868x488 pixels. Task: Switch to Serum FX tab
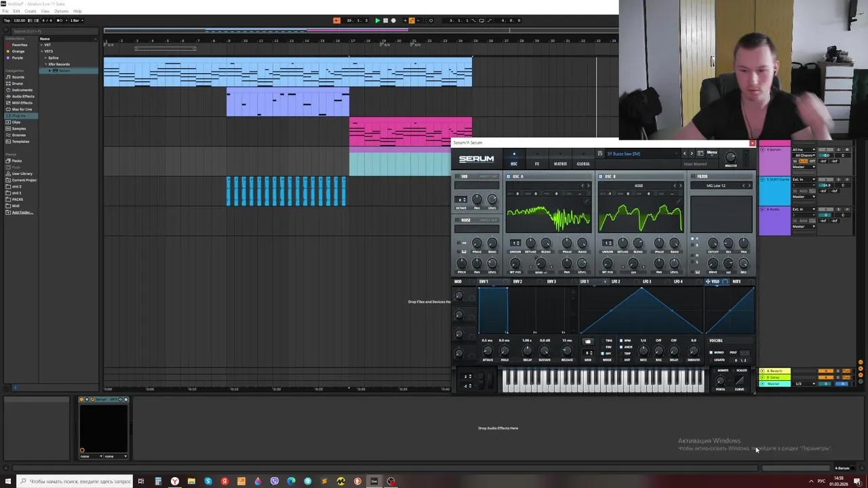point(537,159)
